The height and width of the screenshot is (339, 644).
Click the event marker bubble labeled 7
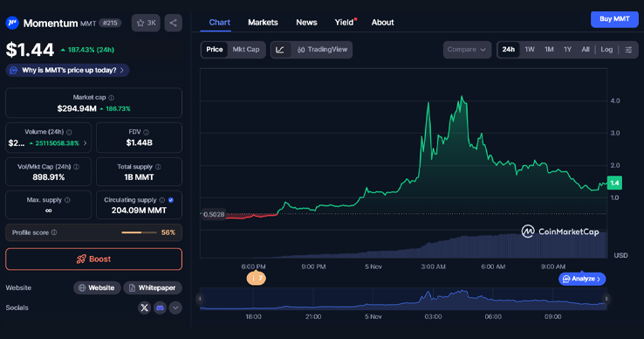[x=257, y=279]
